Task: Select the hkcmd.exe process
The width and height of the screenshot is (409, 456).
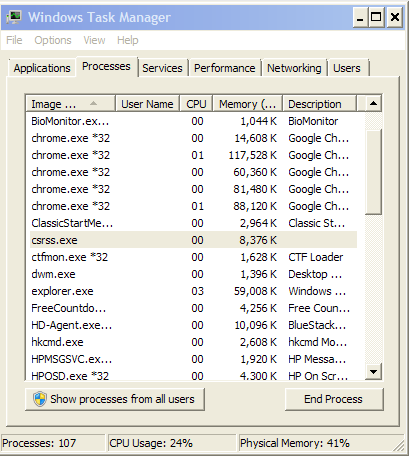Action: pyautogui.click(x=193, y=342)
